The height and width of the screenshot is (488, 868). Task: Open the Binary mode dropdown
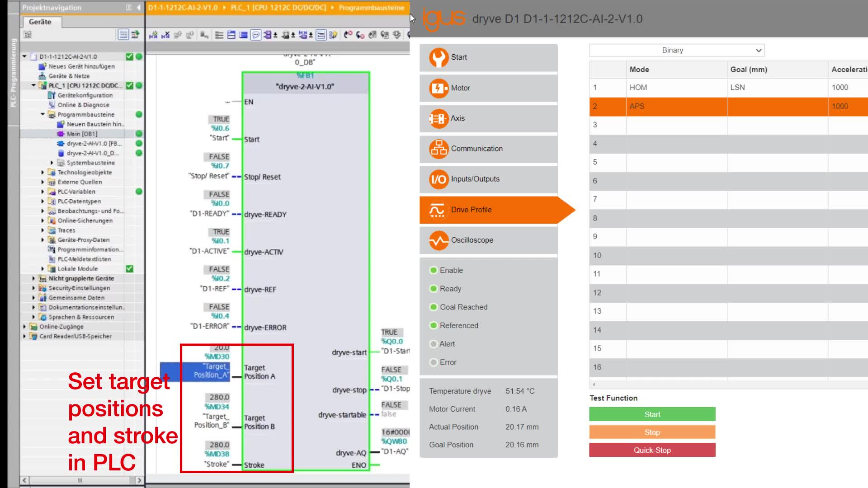tap(677, 50)
